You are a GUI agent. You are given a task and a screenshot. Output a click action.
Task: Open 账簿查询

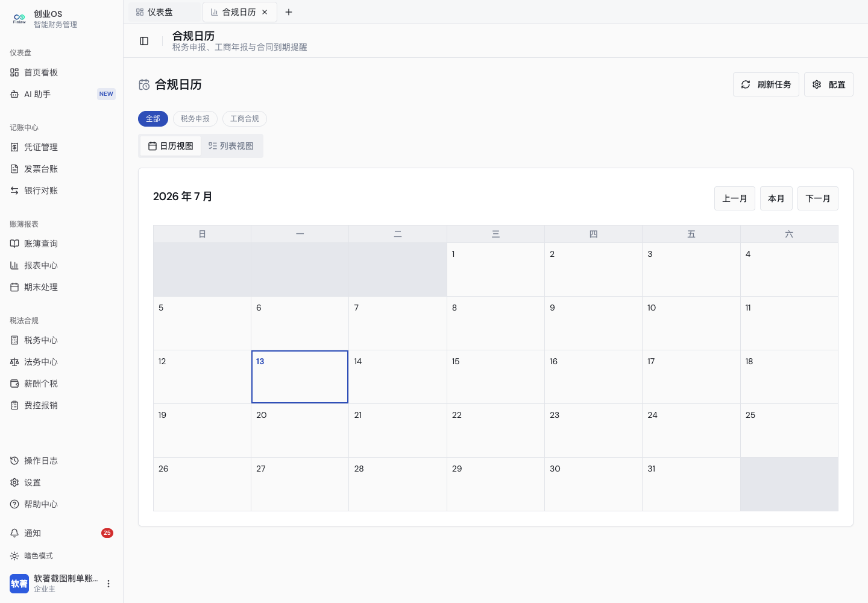coord(61,244)
